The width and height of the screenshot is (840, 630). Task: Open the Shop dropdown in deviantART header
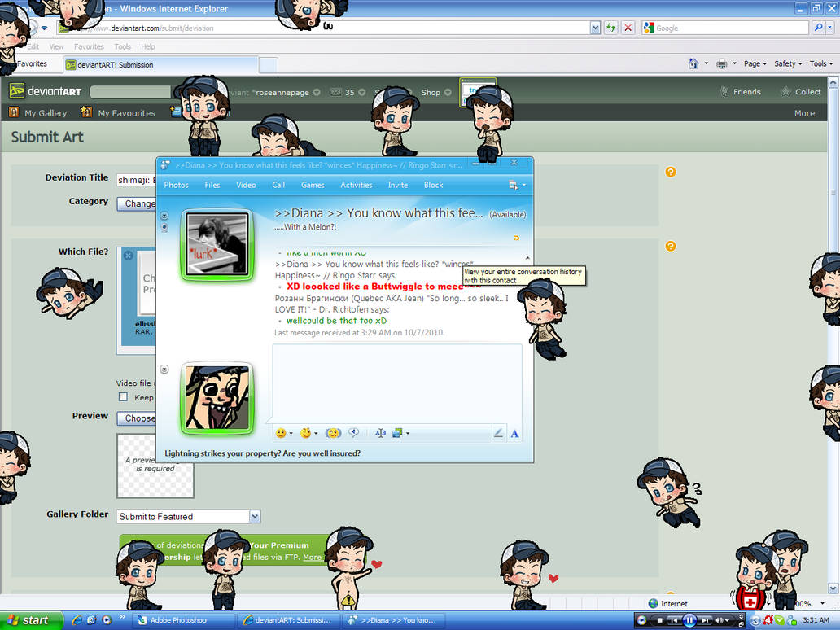(x=448, y=92)
